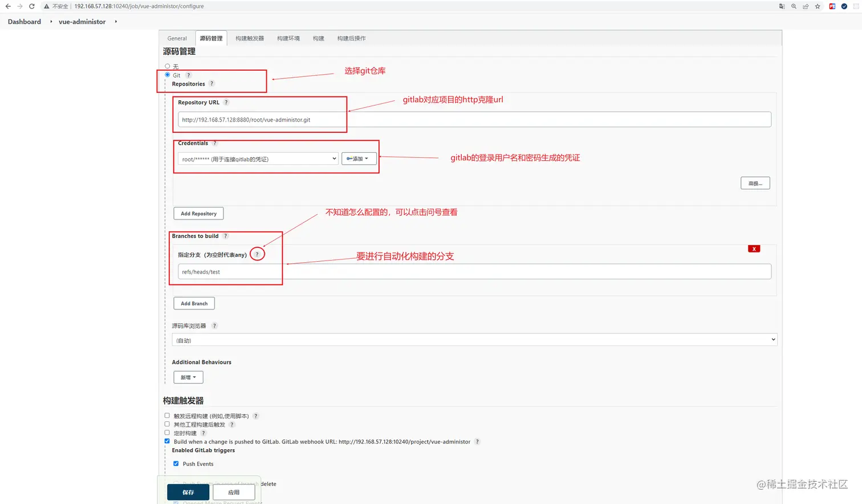
Task: Click the Repository URL input field
Action: click(x=474, y=120)
